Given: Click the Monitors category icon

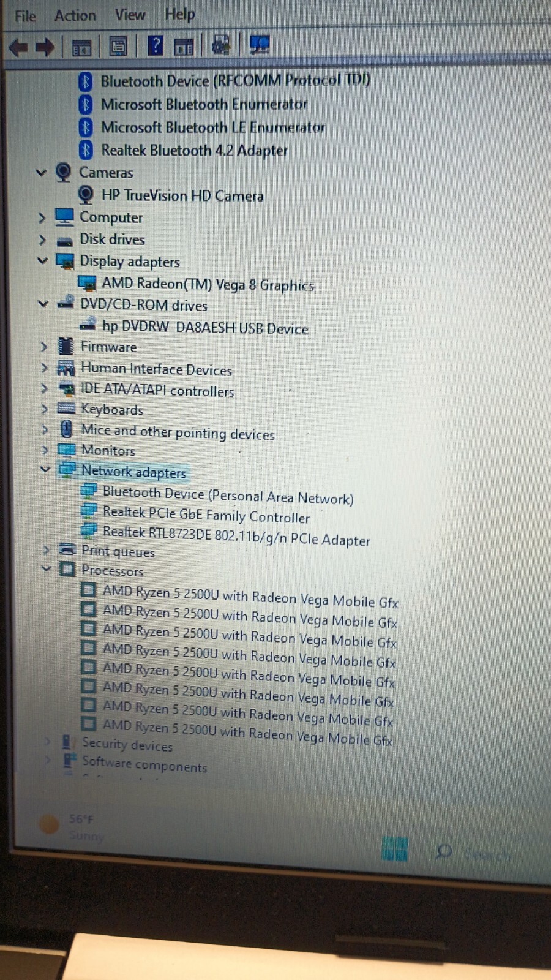Looking at the screenshot, I should coord(66,450).
